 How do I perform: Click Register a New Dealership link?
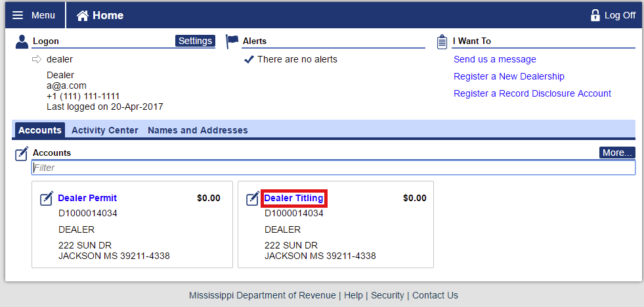[509, 76]
